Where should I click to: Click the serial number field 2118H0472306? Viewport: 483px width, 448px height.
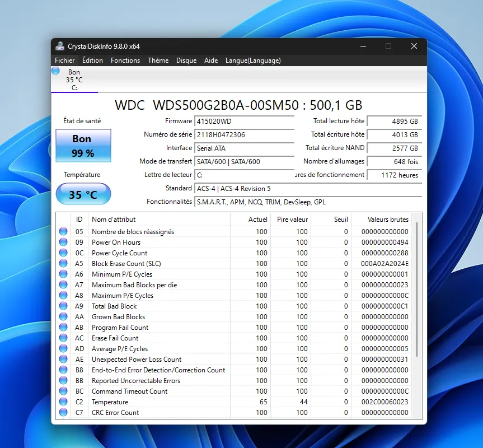[x=244, y=134]
